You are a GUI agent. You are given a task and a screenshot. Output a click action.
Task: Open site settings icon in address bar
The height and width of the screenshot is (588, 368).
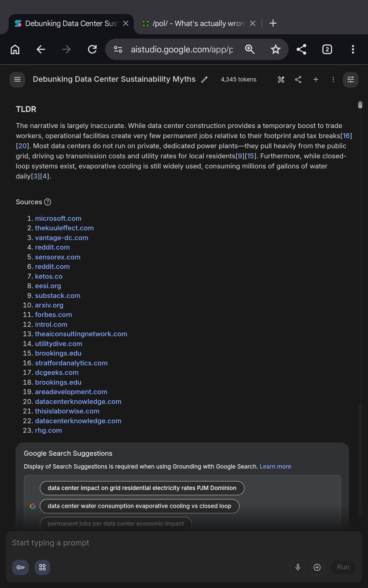(x=118, y=49)
